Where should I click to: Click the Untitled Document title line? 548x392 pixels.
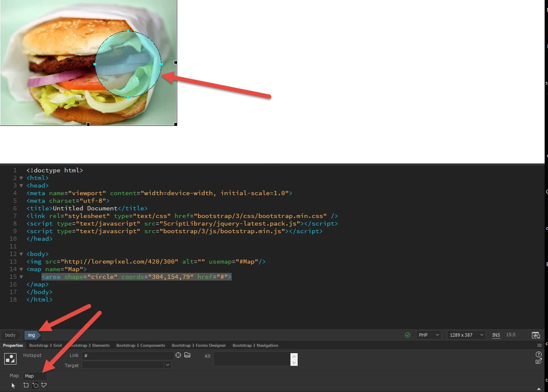87,208
